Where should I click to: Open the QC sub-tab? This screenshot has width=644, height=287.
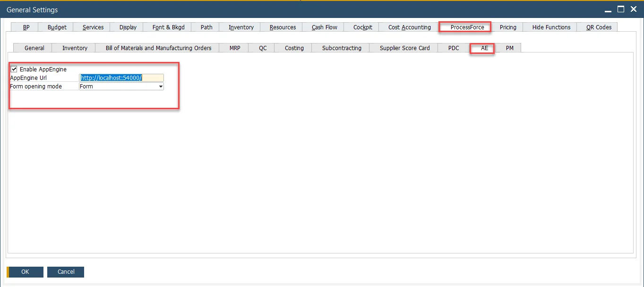click(x=263, y=48)
